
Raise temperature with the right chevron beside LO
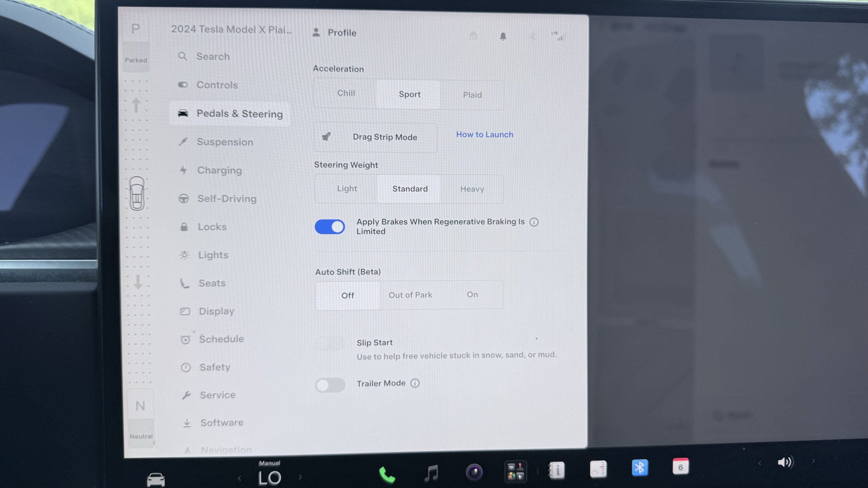[300, 477]
